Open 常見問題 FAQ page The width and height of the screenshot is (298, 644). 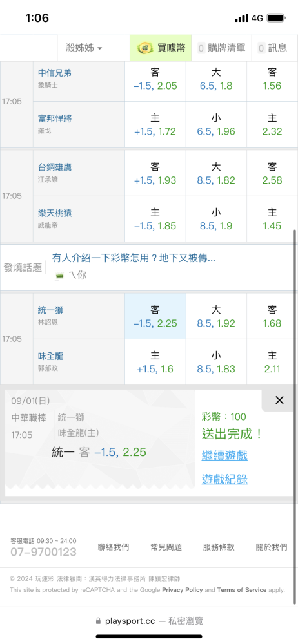166,547
